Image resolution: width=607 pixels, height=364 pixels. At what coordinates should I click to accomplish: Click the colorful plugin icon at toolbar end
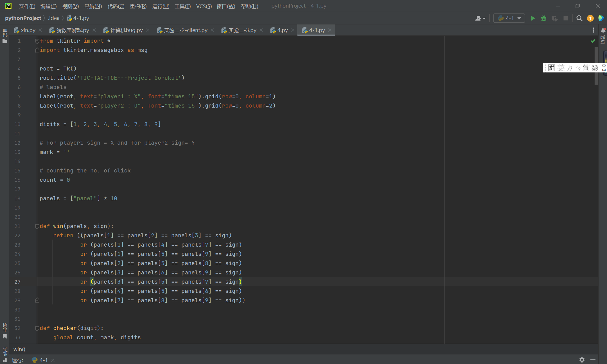(x=601, y=18)
